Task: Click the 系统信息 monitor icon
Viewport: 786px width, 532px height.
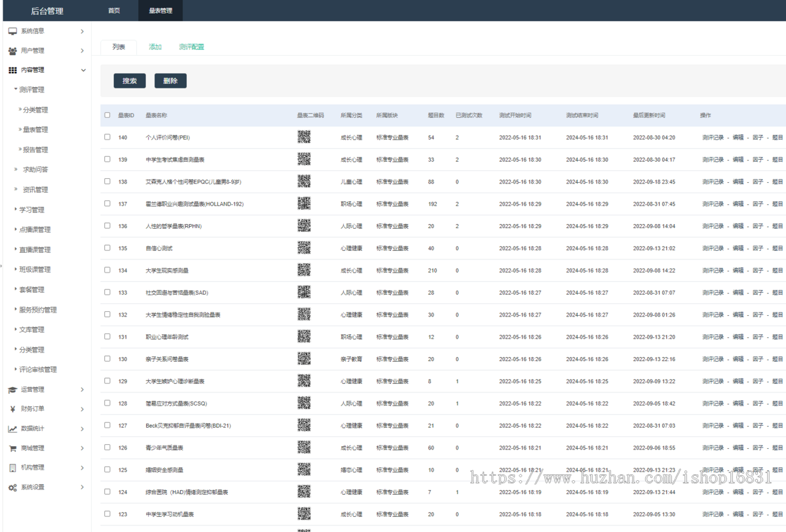Action: pos(12,31)
